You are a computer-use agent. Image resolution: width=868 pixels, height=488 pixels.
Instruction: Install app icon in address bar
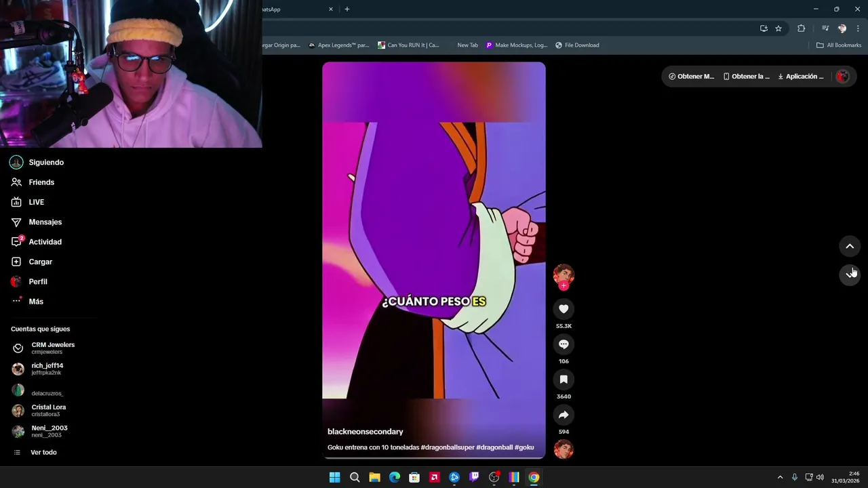pyautogui.click(x=764, y=28)
